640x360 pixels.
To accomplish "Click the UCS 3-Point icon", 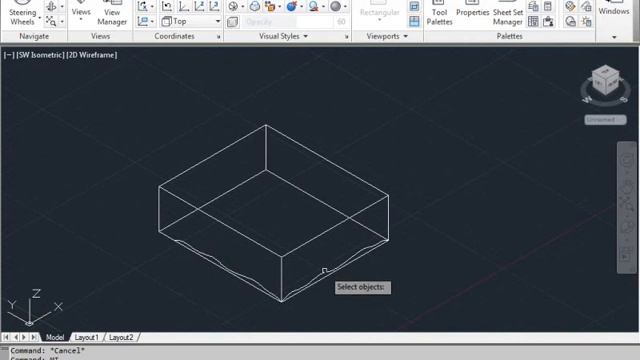I will (x=214, y=6).
